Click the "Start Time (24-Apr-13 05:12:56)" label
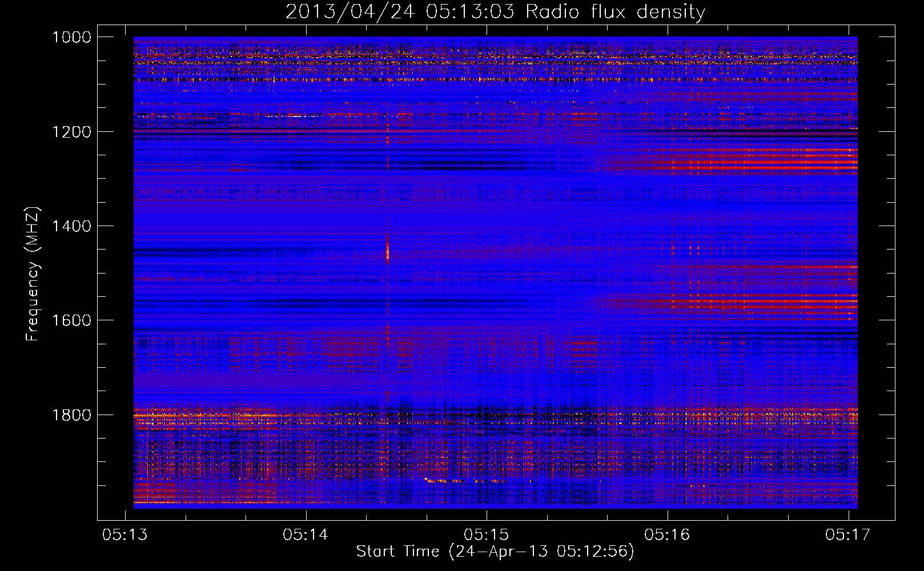The width and height of the screenshot is (924, 571). pyautogui.click(x=495, y=552)
